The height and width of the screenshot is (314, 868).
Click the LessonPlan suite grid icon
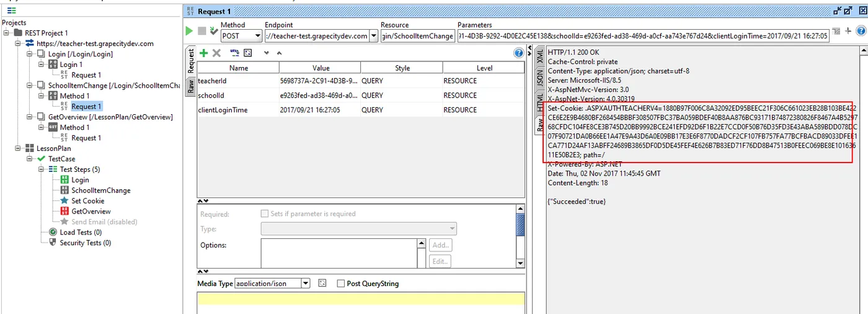(30, 148)
